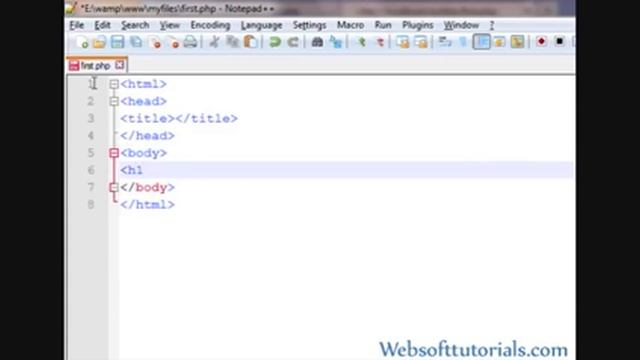
Task: Paste clipboard with the Paste icon
Action: pyautogui.click(x=251, y=42)
